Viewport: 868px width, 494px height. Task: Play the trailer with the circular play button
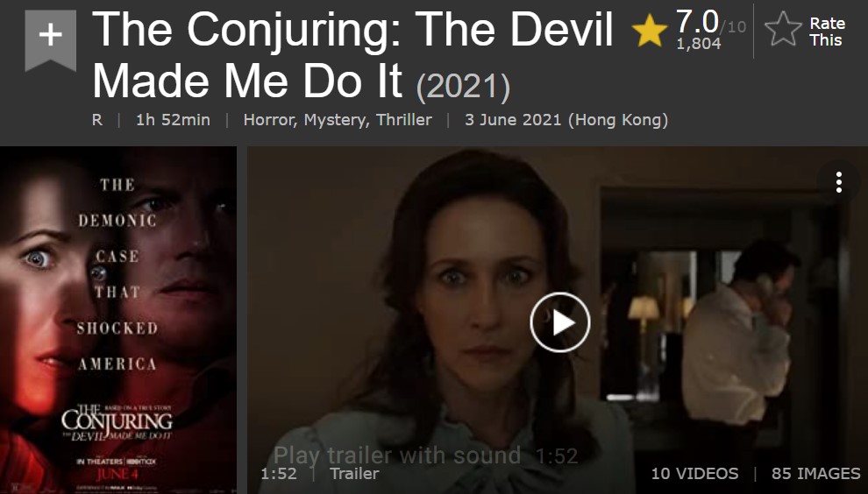559,322
